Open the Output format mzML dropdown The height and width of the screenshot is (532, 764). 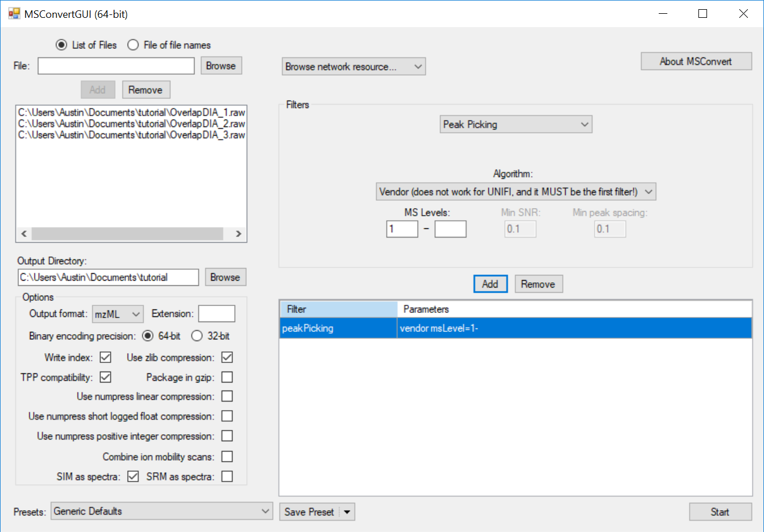[118, 314]
